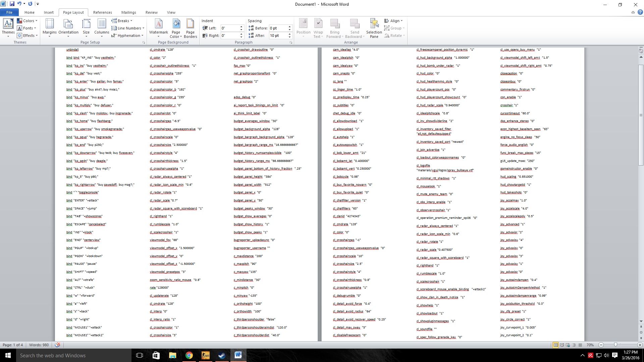The image size is (644, 362).
Task: Click the 70% zoom level button
Action: coord(590,345)
